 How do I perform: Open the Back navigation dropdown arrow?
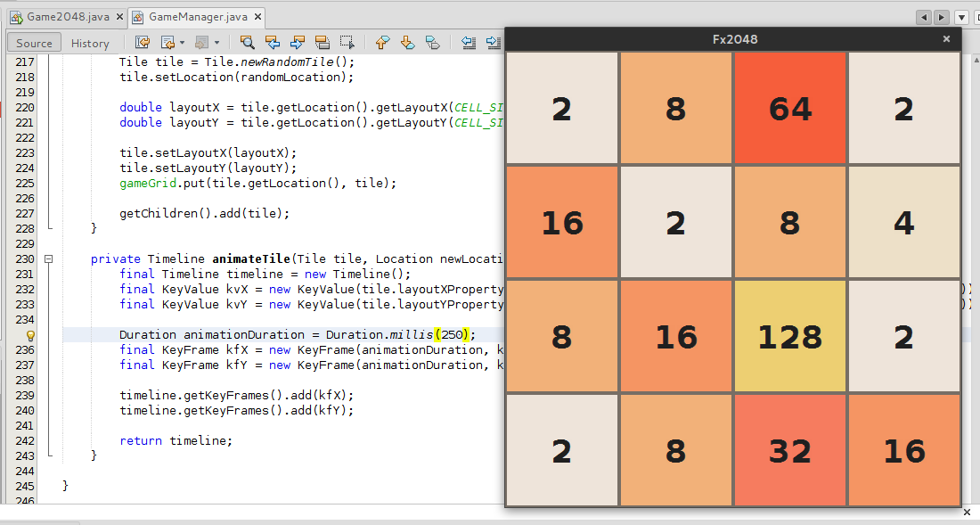click(x=182, y=43)
